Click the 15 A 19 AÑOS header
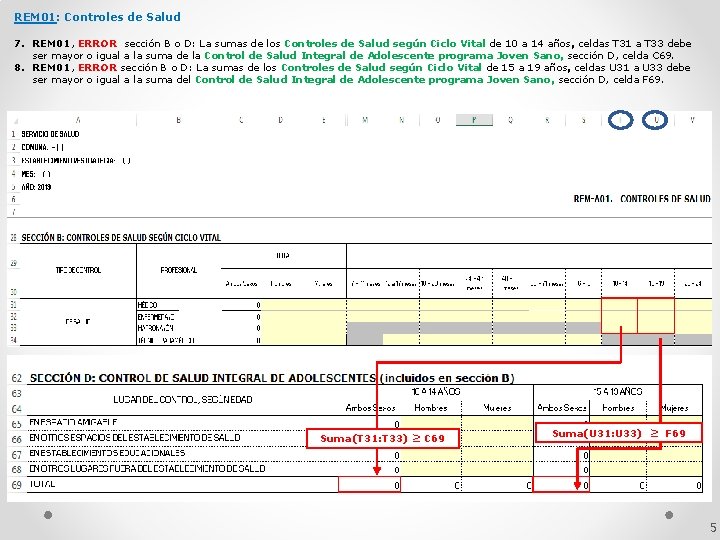The height and width of the screenshot is (540, 720). click(x=618, y=392)
